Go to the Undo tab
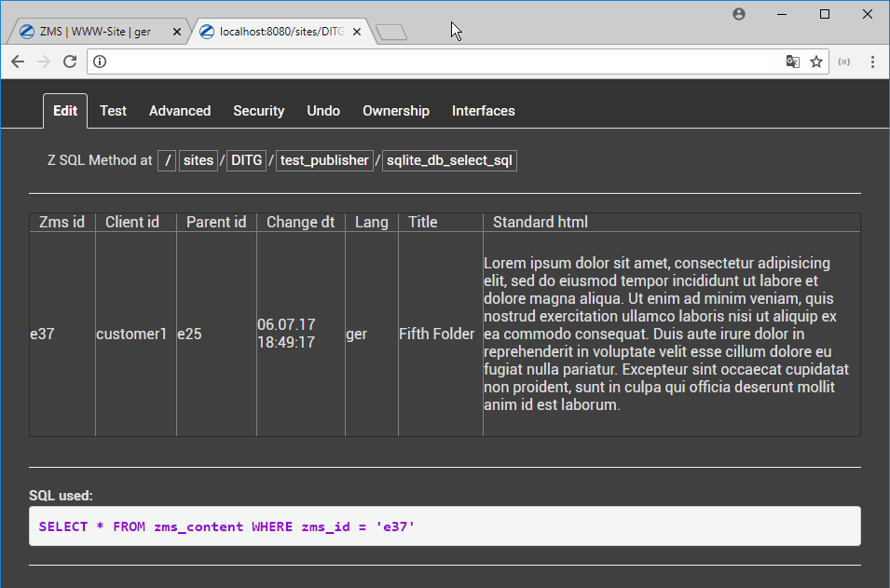The image size is (890, 588). point(323,111)
